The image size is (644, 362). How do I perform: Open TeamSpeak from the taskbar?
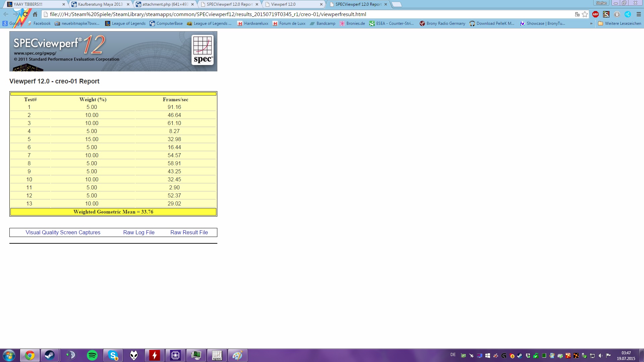click(71, 355)
